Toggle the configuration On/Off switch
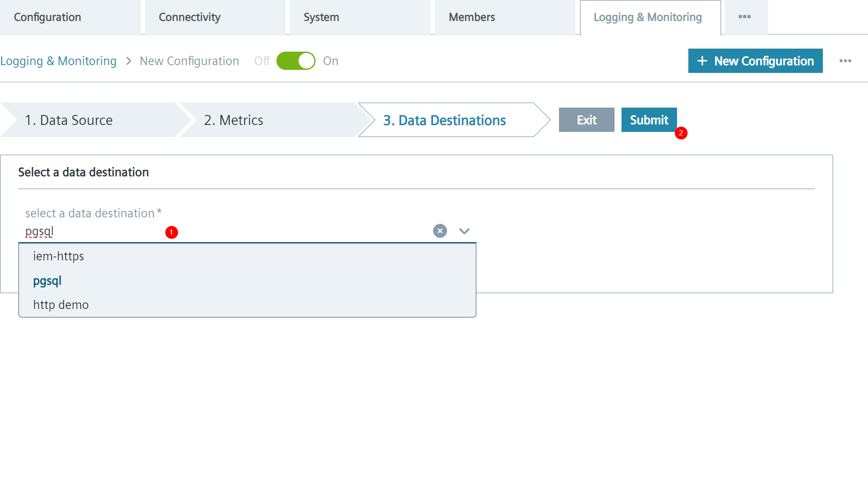 coord(296,61)
